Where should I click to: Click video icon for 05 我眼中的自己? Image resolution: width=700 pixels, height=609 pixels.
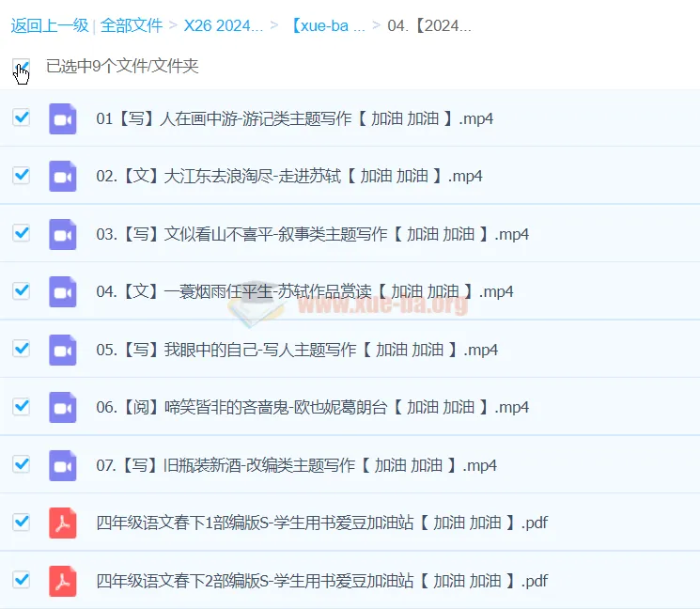(x=63, y=350)
